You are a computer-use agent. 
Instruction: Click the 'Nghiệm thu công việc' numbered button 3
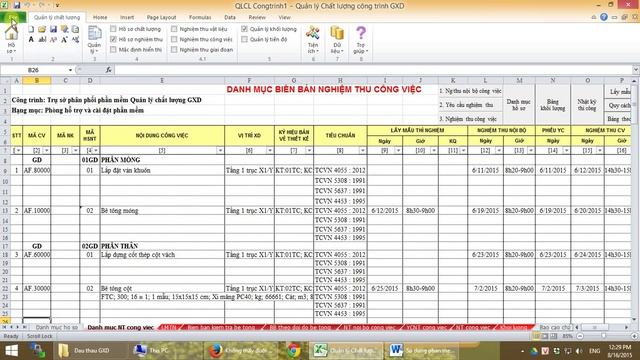pyautogui.click(x=470, y=119)
